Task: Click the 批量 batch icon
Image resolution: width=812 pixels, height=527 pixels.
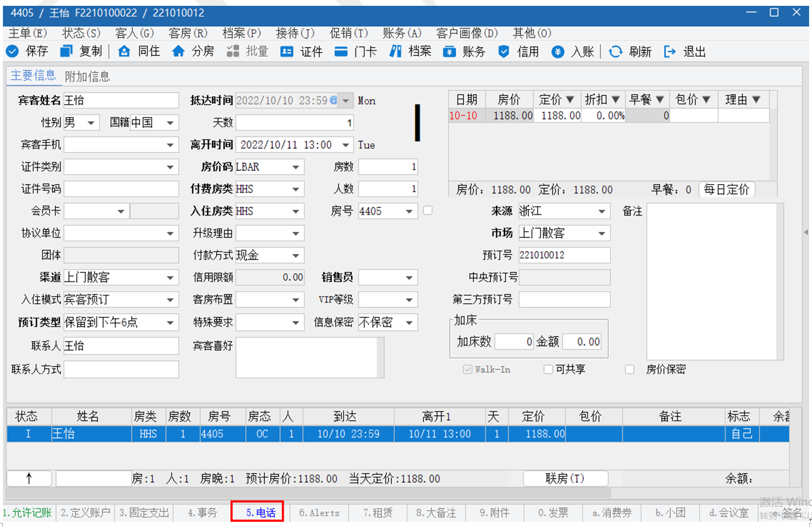Action: [x=233, y=51]
